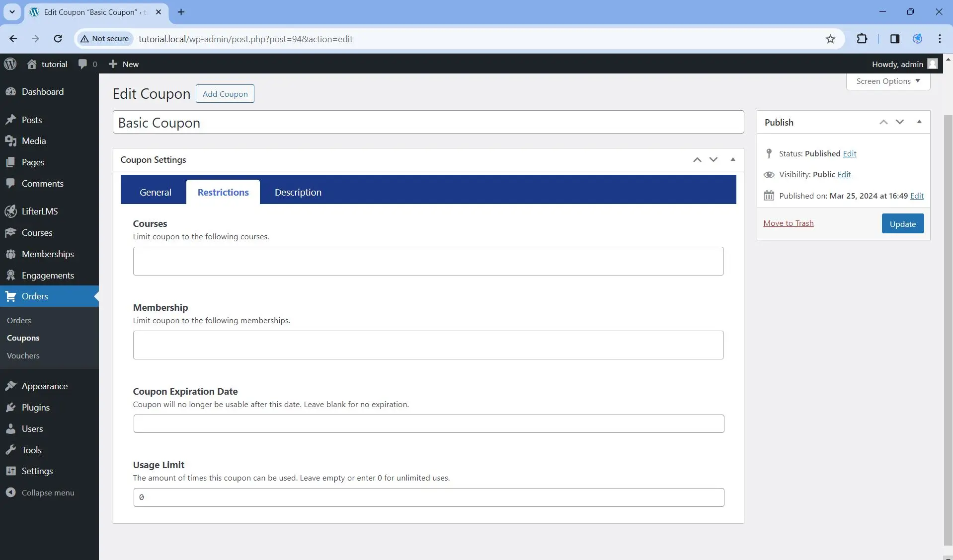The width and height of the screenshot is (953, 560).
Task: Open the WordPress logo menu
Action: click(x=10, y=64)
